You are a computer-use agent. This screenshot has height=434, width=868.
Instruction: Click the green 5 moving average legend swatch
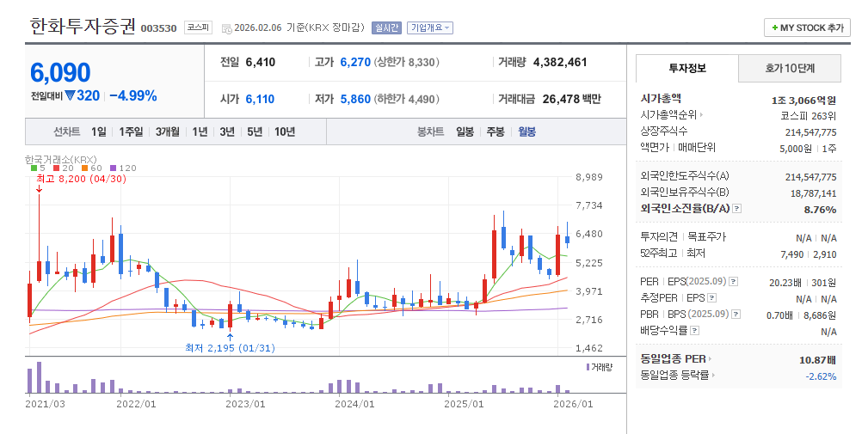tap(34, 168)
